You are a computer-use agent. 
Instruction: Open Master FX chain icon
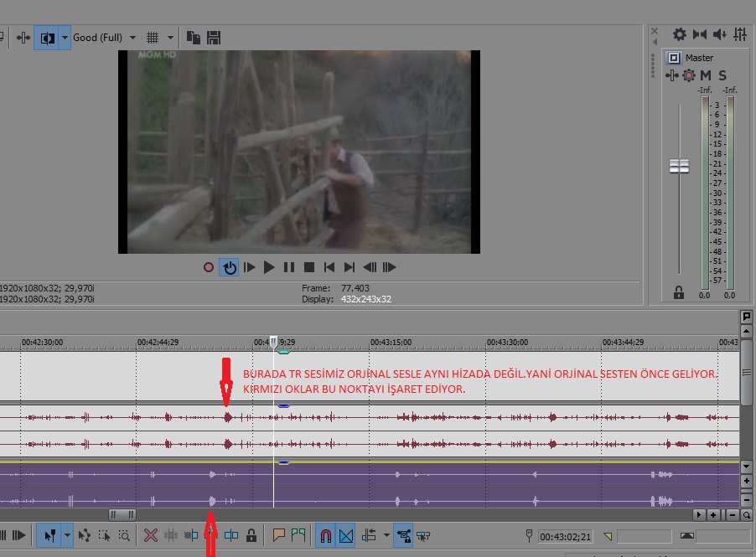(671, 75)
